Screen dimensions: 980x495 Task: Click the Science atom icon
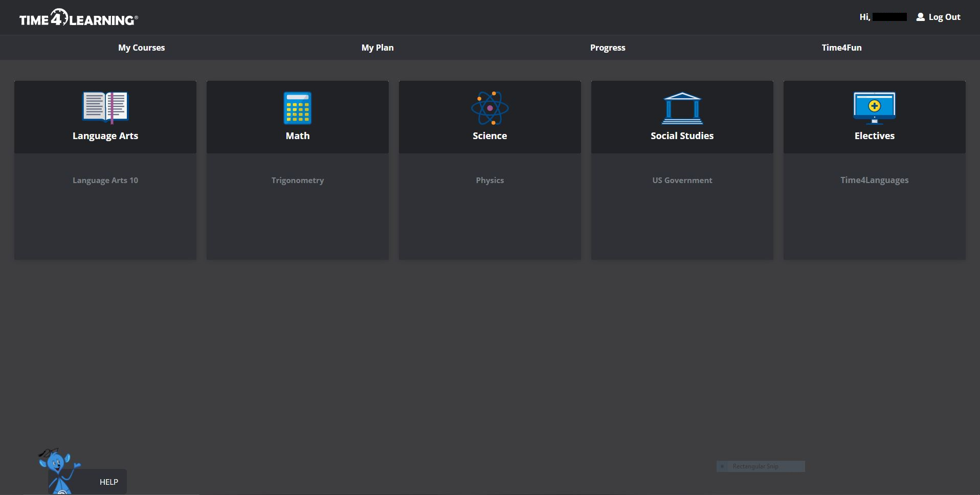coord(489,108)
